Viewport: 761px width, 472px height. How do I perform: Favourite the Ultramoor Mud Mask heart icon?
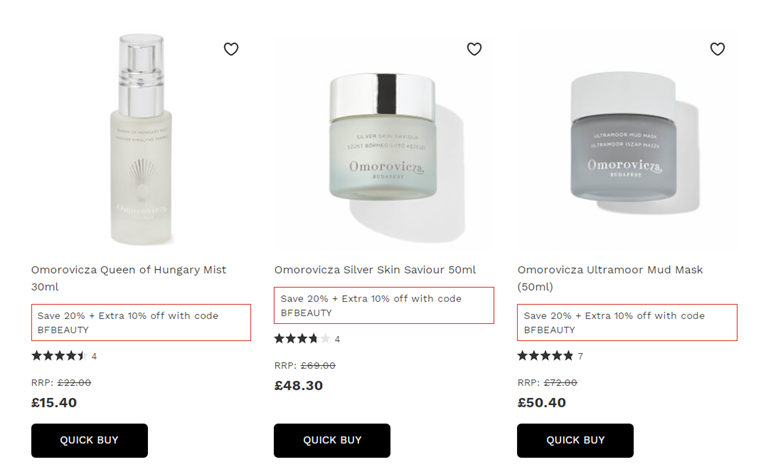point(717,49)
